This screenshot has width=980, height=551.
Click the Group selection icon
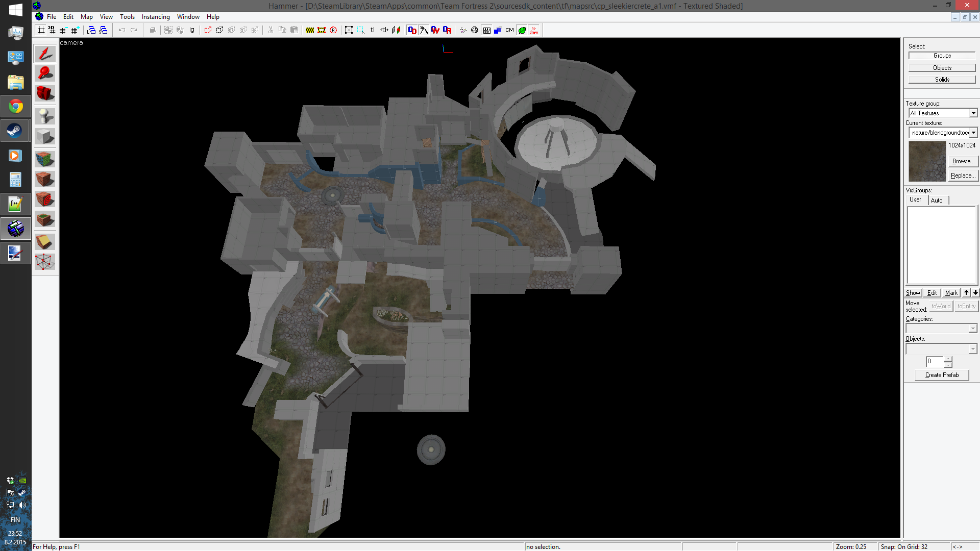coord(168,30)
